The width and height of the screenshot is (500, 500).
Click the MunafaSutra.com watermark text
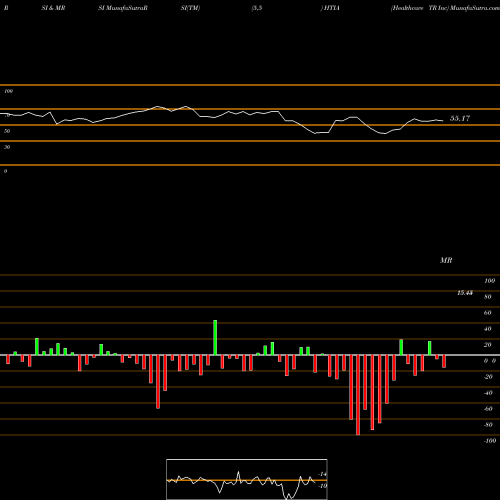[x=475, y=8]
